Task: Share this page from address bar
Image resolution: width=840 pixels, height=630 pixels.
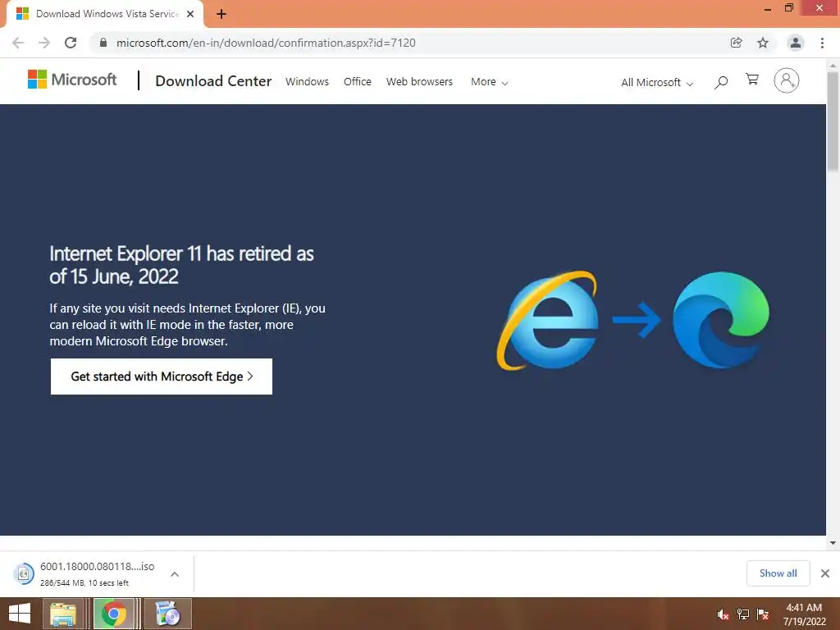Action: tap(736, 43)
